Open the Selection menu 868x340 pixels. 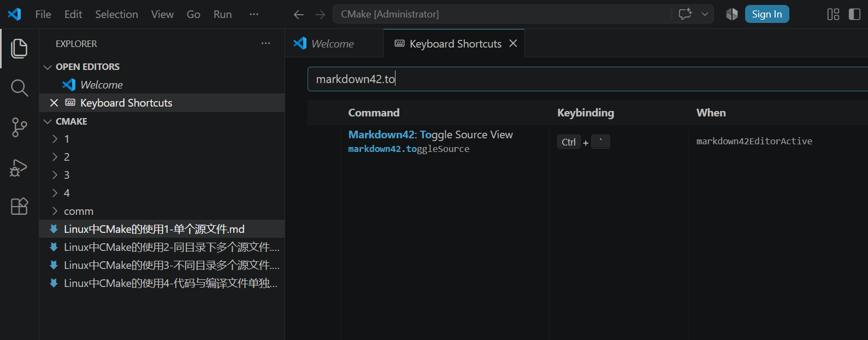(x=116, y=14)
